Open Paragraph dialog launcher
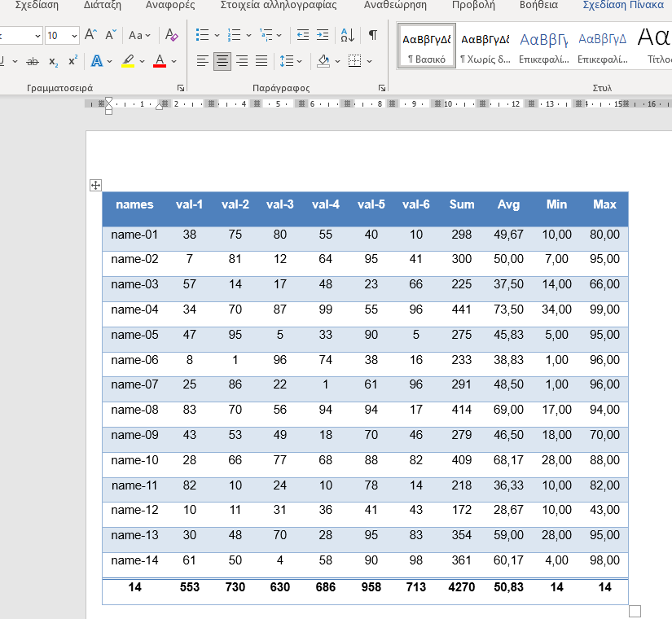The image size is (672, 619). (x=382, y=88)
